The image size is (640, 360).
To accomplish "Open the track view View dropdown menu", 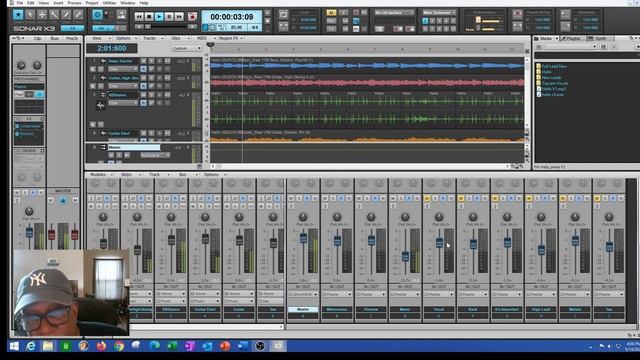I will click(100, 38).
